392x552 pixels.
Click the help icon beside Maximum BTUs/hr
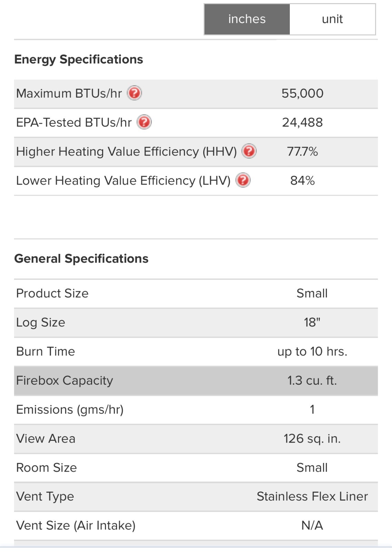(134, 93)
